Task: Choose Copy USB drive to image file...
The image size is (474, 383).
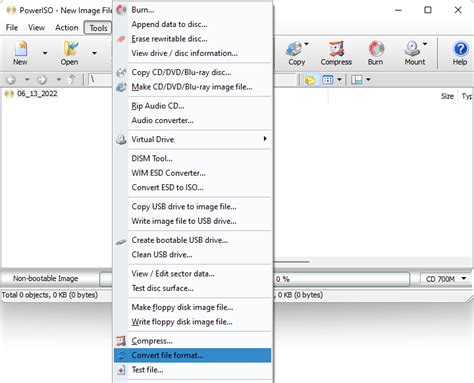Action: pyautogui.click(x=193, y=207)
